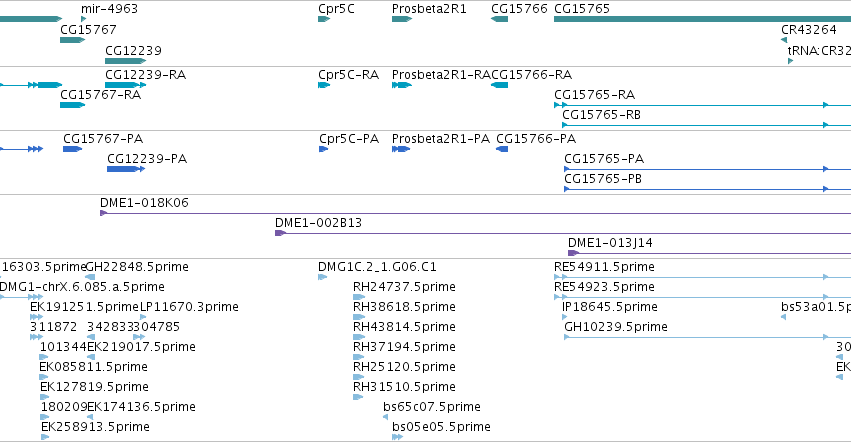Click the RH24737.5prime EST marker
The width and height of the screenshot is (851, 442).
pyautogui.click(x=359, y=297)
